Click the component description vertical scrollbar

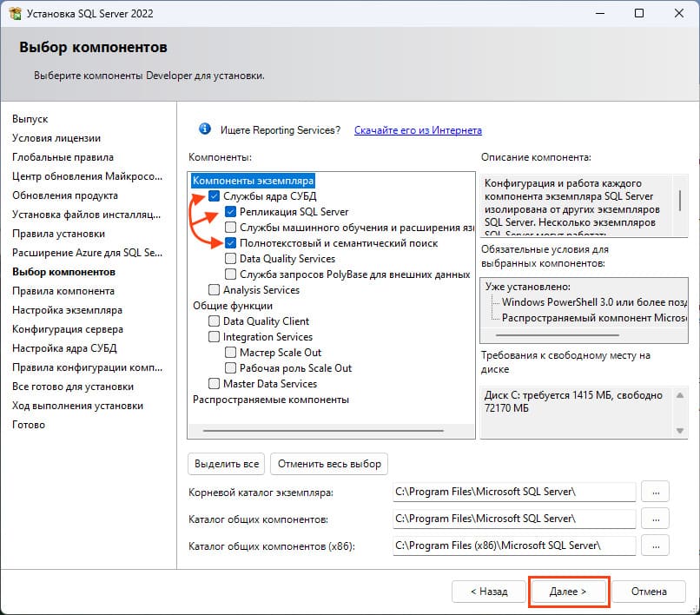point(680,201)
